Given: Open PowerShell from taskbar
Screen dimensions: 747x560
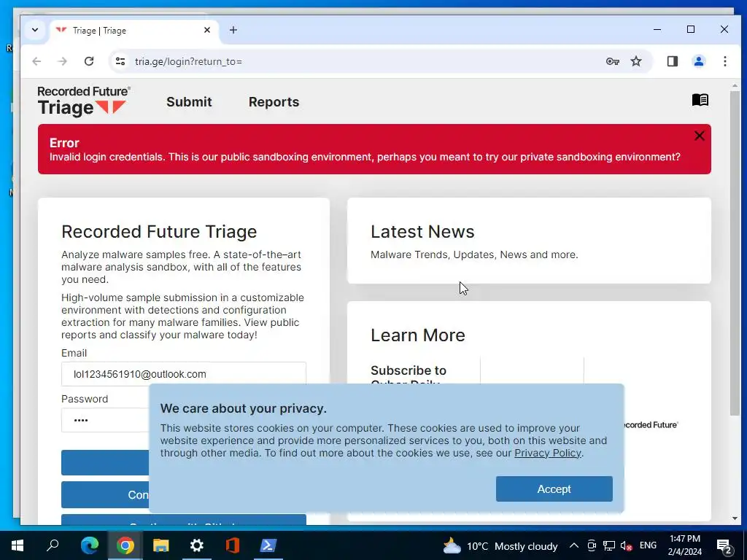Looking at the screenshot, I should [x=268, y=545].
